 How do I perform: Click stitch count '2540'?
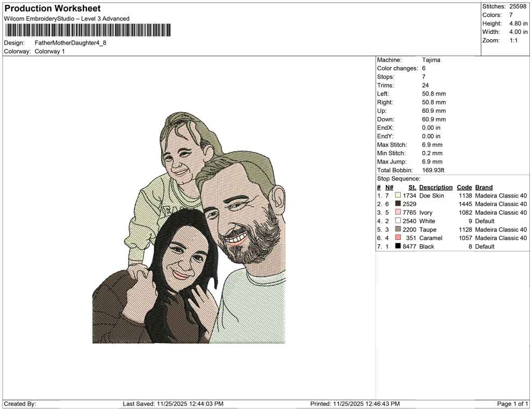(409, 221)
